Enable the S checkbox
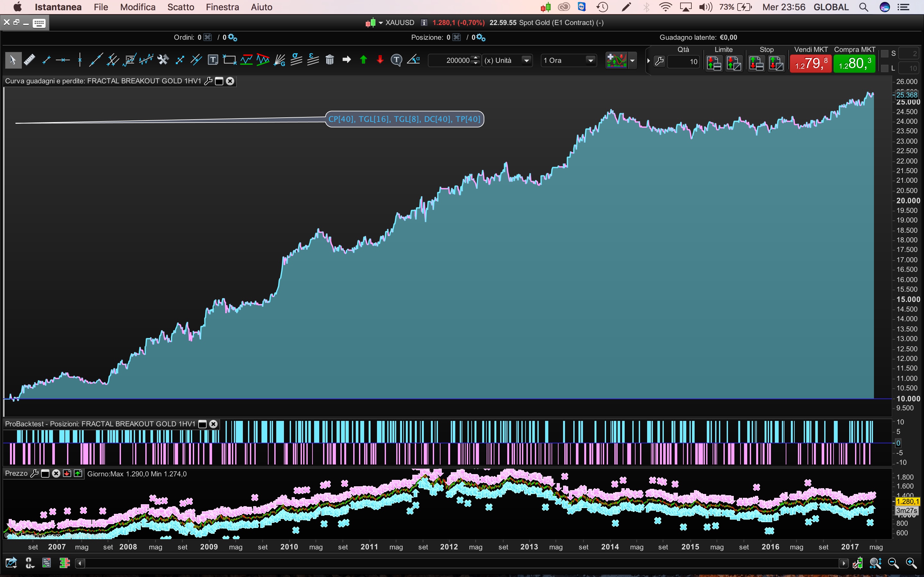Screen dimensions: 924x577 (x=884, y=54)
